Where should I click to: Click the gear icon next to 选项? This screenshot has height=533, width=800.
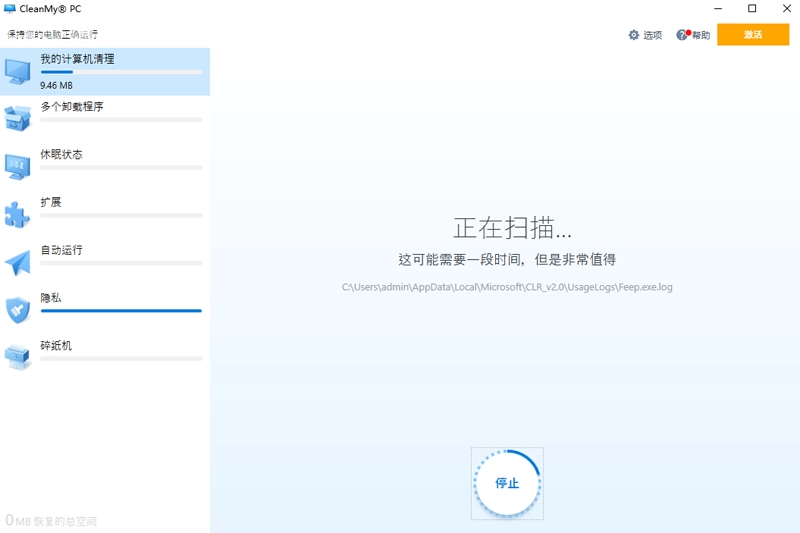634,35
